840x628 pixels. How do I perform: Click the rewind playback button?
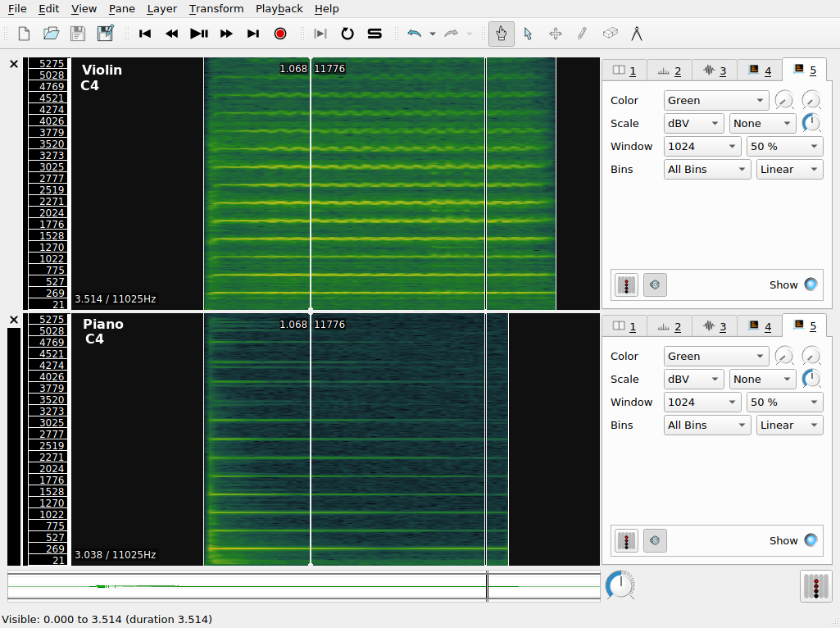171,34
